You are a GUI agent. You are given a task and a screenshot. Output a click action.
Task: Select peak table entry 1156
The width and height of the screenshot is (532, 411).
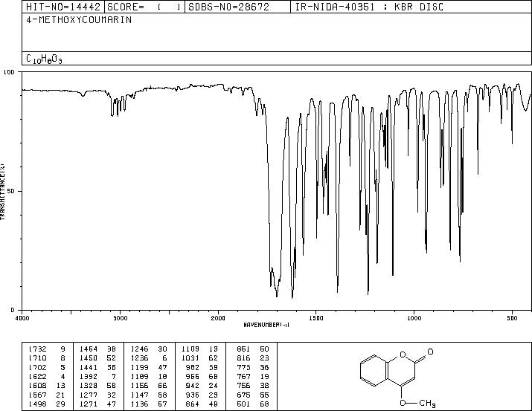tap(150, 386)
